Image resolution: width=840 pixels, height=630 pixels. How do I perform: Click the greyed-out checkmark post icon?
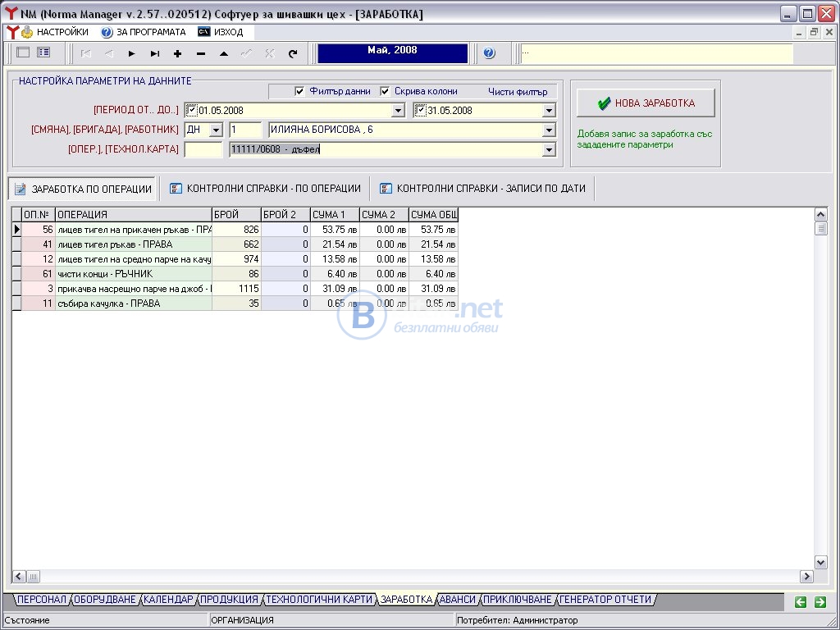(246, 53)
